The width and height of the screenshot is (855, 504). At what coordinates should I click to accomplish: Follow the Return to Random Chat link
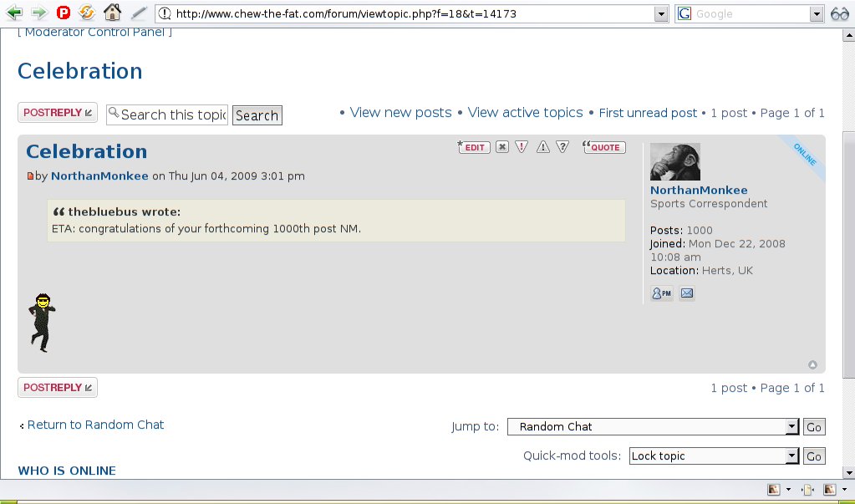tap(95, 425)
